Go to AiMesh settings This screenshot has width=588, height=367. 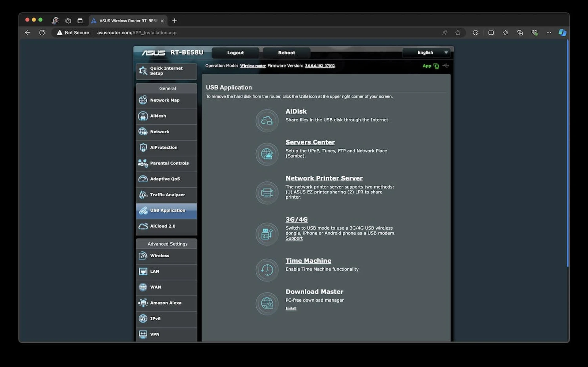click(x=166, y=116)
